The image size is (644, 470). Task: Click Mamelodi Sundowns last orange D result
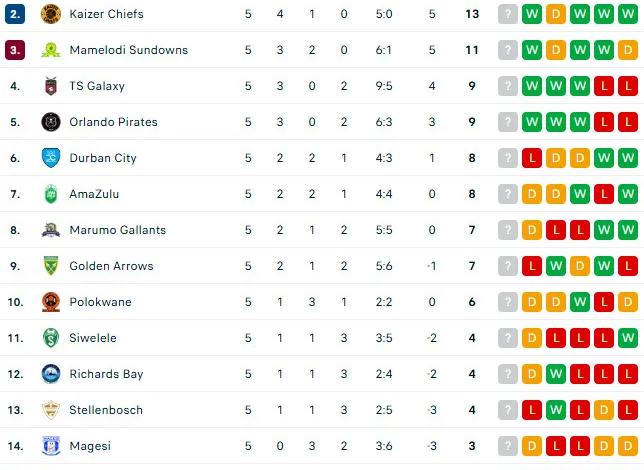point(628,50)
